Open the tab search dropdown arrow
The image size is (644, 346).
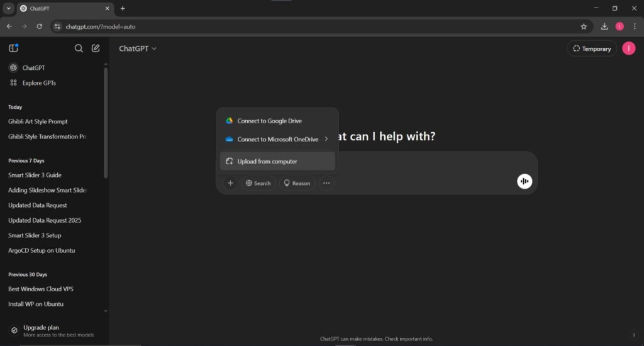coord(8,8)
